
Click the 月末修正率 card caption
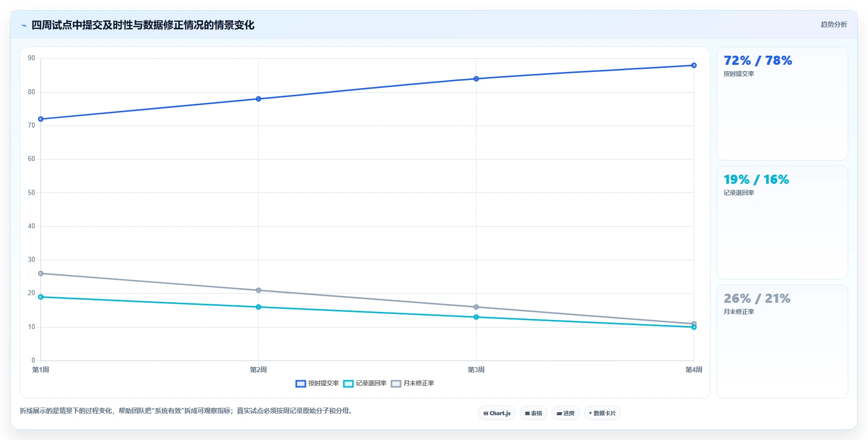point(739,312)
